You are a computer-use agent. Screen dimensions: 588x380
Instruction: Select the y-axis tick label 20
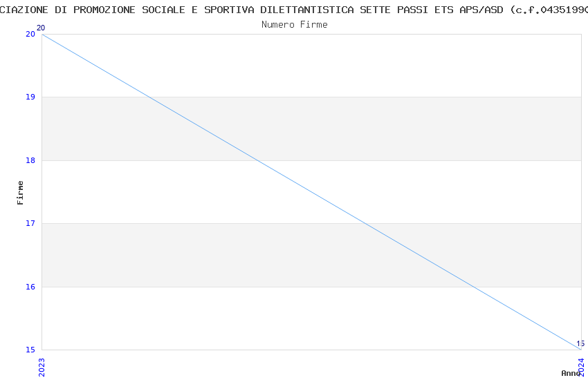30,34
